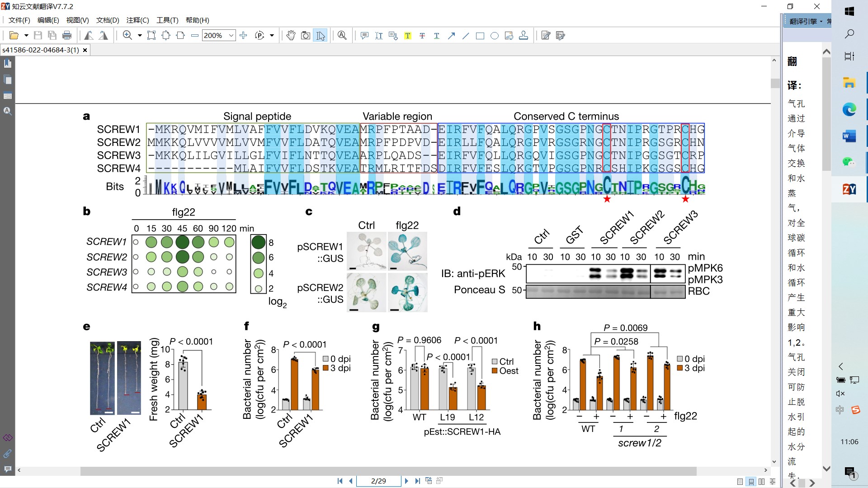Select the yellow Highlight text tool
Viewport: 868px width, 488px height.
(x=408, y=36)
